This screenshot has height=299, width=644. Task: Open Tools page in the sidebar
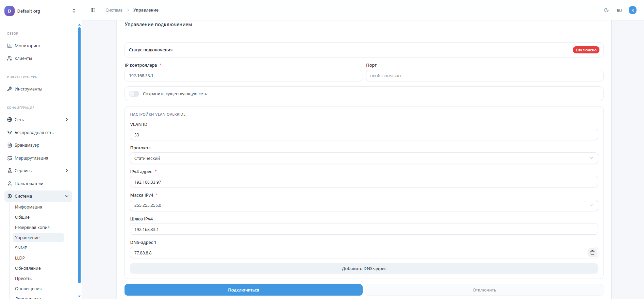28,89
